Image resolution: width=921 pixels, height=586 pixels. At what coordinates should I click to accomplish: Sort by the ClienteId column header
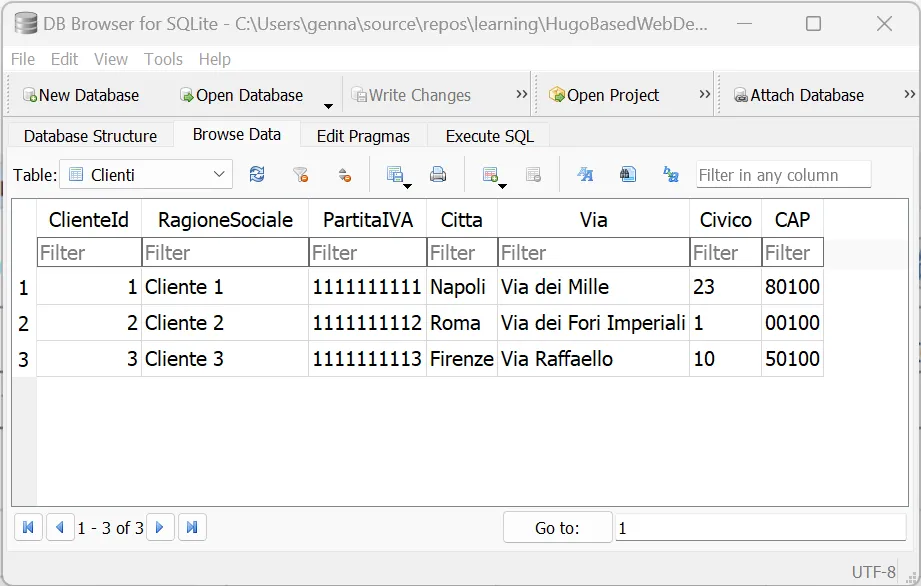pyautogui.click(x=89, y=220)
